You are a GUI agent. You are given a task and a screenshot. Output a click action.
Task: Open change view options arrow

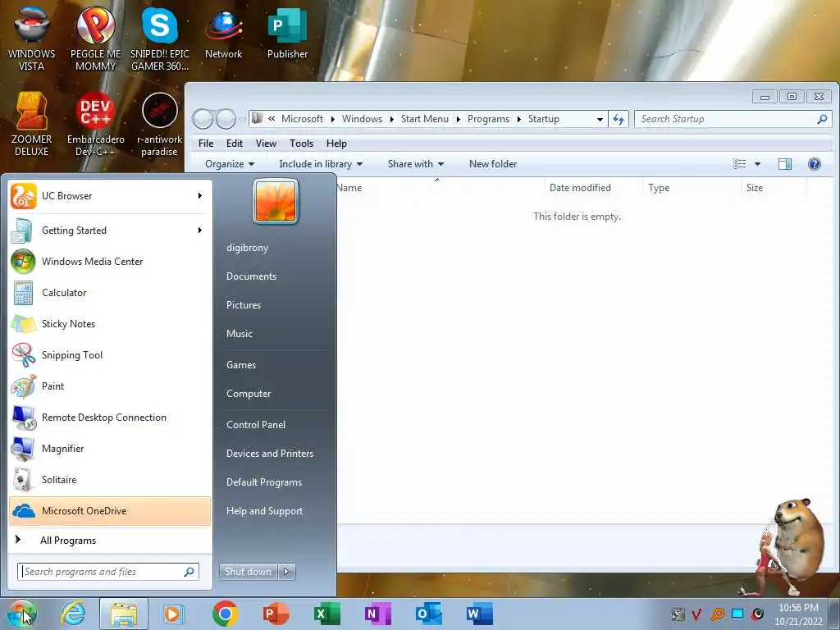757,164
